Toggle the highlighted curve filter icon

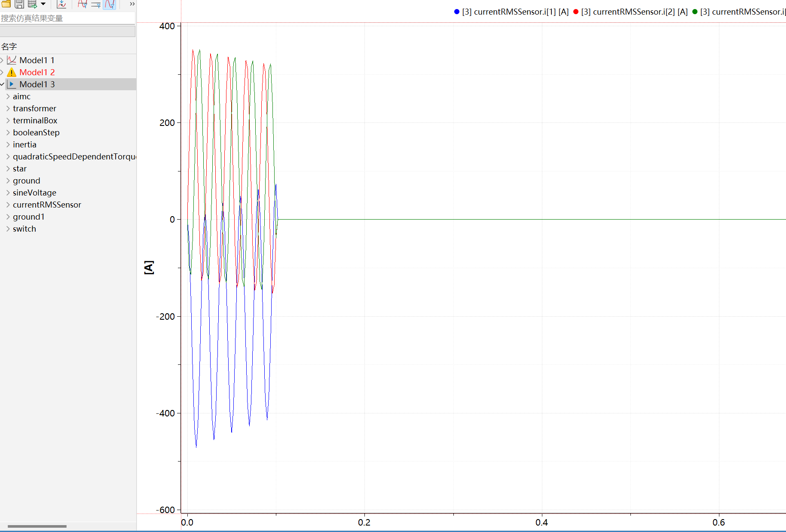click(x=110, y=4)
